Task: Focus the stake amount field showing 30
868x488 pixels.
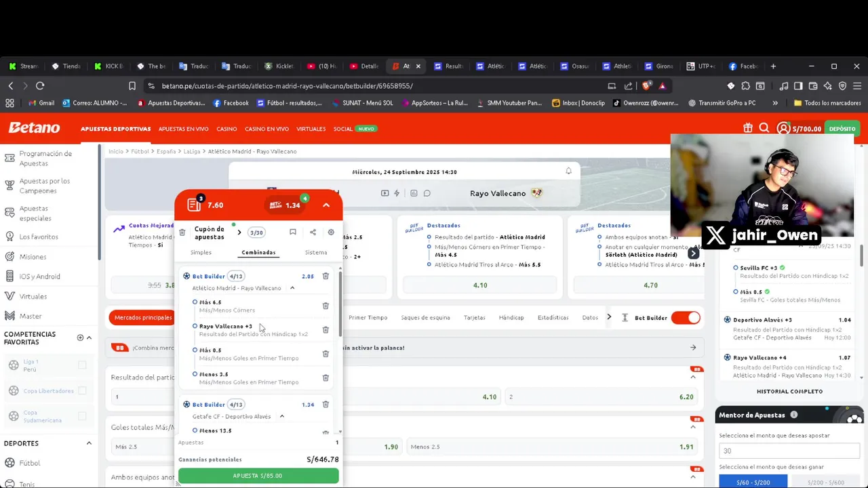Action: 789,451
